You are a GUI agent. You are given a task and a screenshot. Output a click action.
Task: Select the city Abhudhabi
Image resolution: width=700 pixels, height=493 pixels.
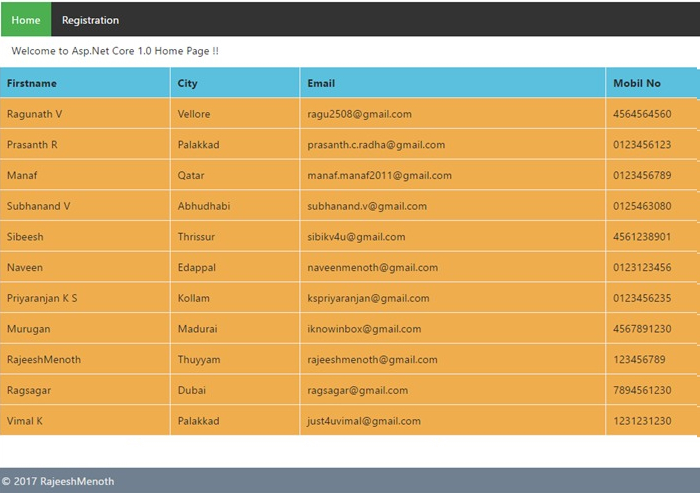click(x=204, y=206)
